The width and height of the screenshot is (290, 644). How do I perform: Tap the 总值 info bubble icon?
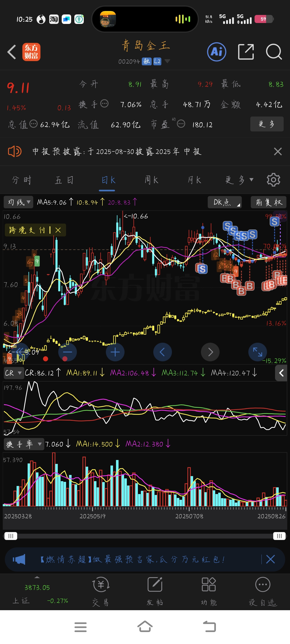point(34,124)
